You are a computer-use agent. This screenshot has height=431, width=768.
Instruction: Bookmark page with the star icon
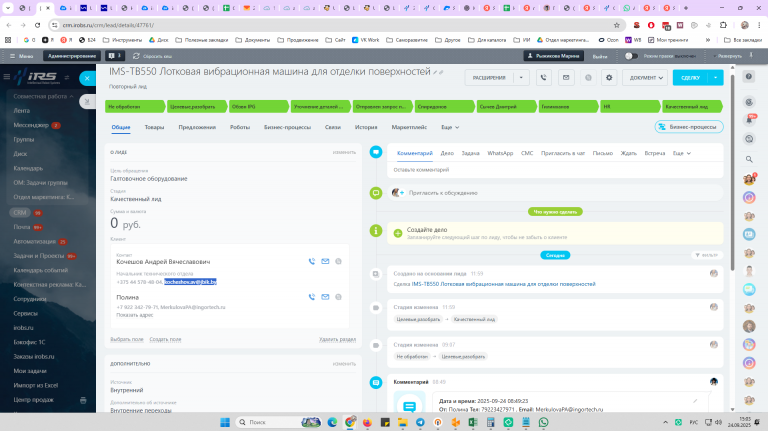click(617, 25)
